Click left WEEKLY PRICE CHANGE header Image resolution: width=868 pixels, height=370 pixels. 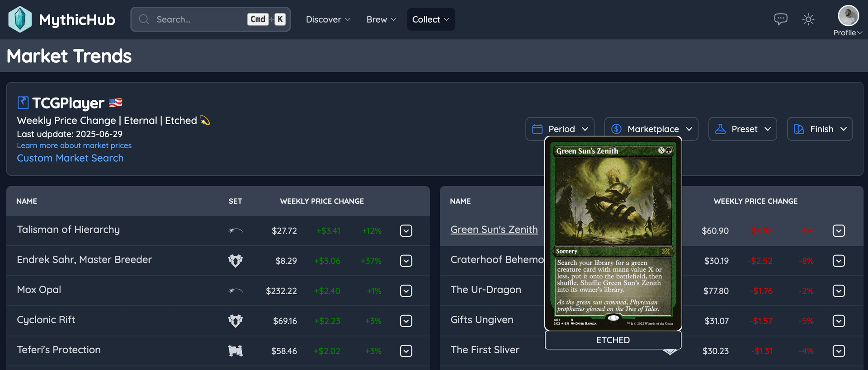tap(322, 201)
